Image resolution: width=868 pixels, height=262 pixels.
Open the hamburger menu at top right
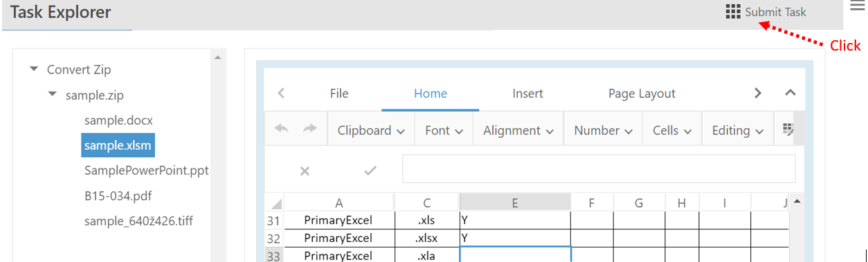pyautogui.click(x=858, y=6)
